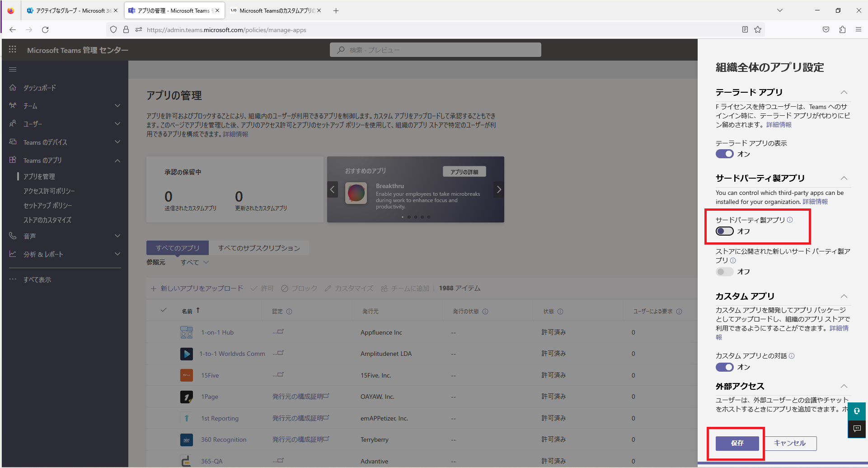Click previous arrow on featured apps carousel
Image resolution: width=868 pixels, height=468 pixels.
tap(333, 189)
